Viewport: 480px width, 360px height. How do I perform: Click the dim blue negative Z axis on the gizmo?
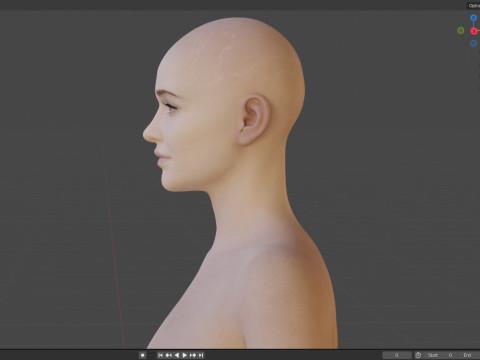pos(473,43)
